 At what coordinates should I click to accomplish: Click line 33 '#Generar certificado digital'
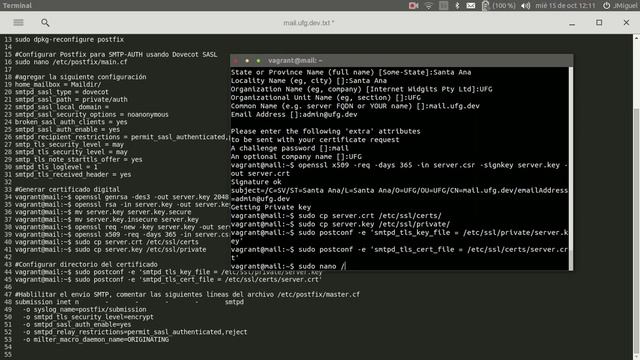click(67, 189)
